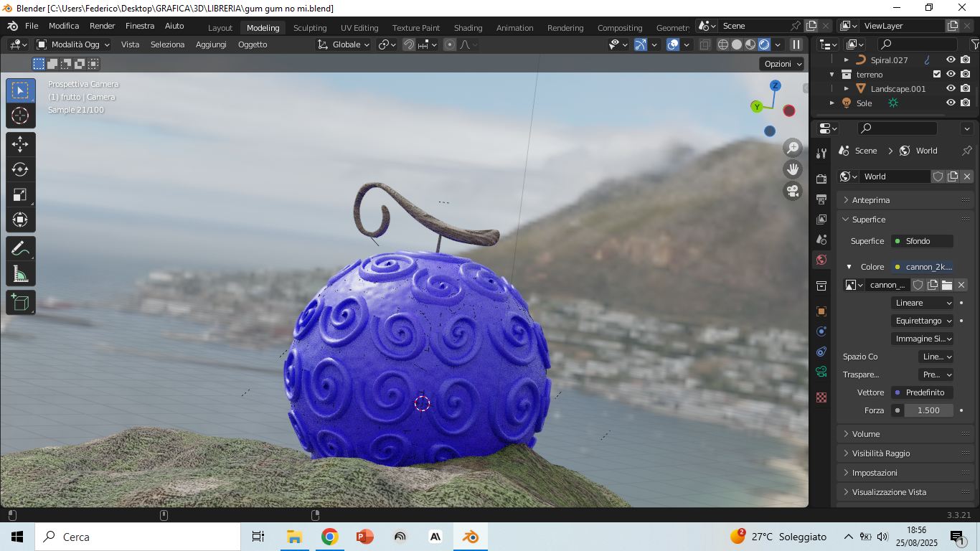Open the Equirettangolare projection dropdown
Image resolution: width=980 pixels, height=551 pixels.
[x=923, y=321]
